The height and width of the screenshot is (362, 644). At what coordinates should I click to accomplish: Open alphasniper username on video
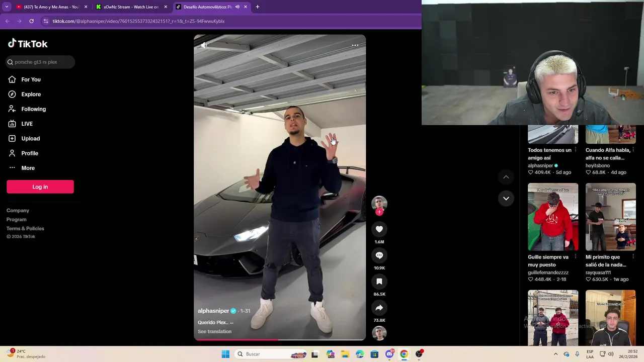(x=213, y=311)
